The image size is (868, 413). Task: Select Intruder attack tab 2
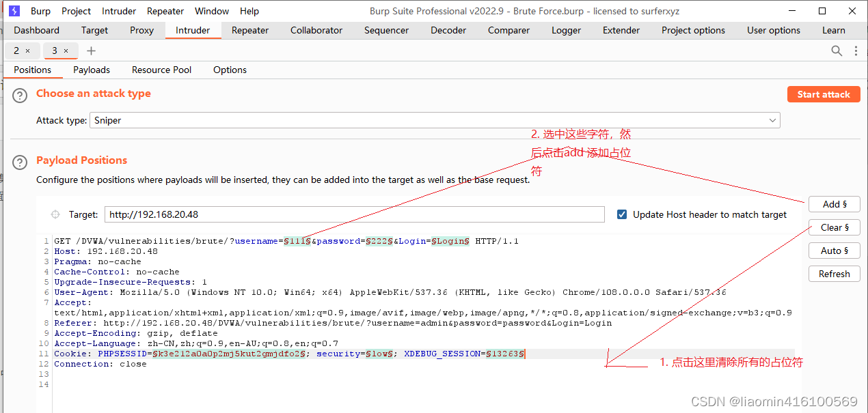point(16,51)
